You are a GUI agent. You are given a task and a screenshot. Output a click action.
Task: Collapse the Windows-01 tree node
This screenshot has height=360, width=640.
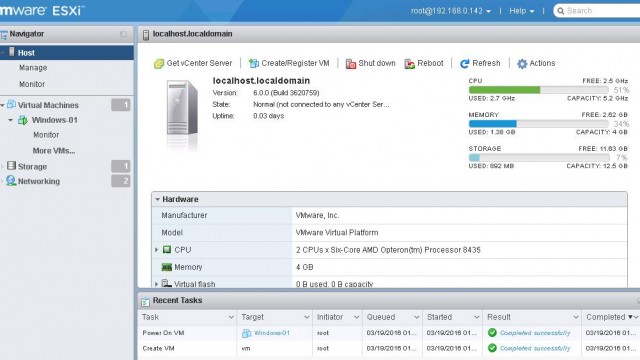pos(11,120)
